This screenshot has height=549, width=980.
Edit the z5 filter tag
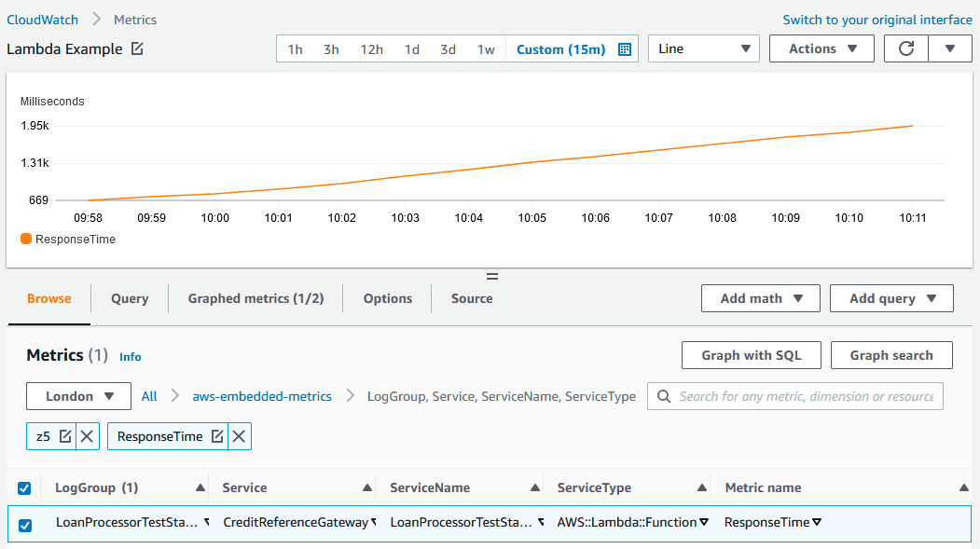(65, 436)
